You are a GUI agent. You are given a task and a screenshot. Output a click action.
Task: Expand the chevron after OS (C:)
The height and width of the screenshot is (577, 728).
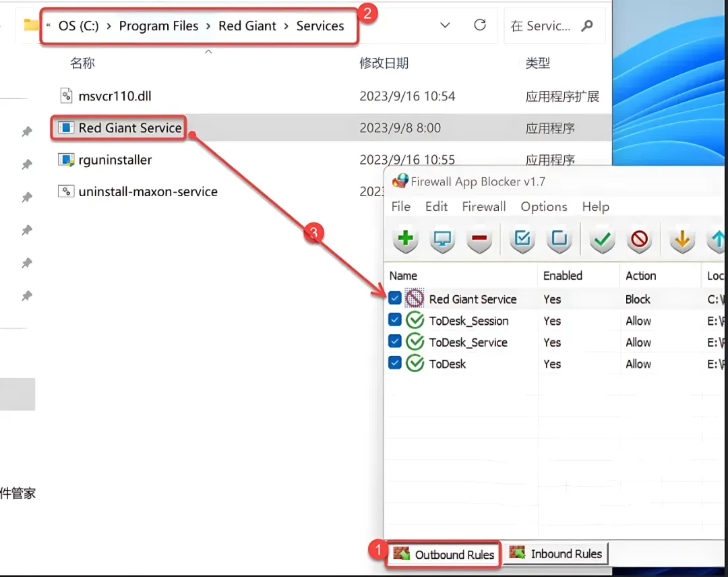[109, 26]
